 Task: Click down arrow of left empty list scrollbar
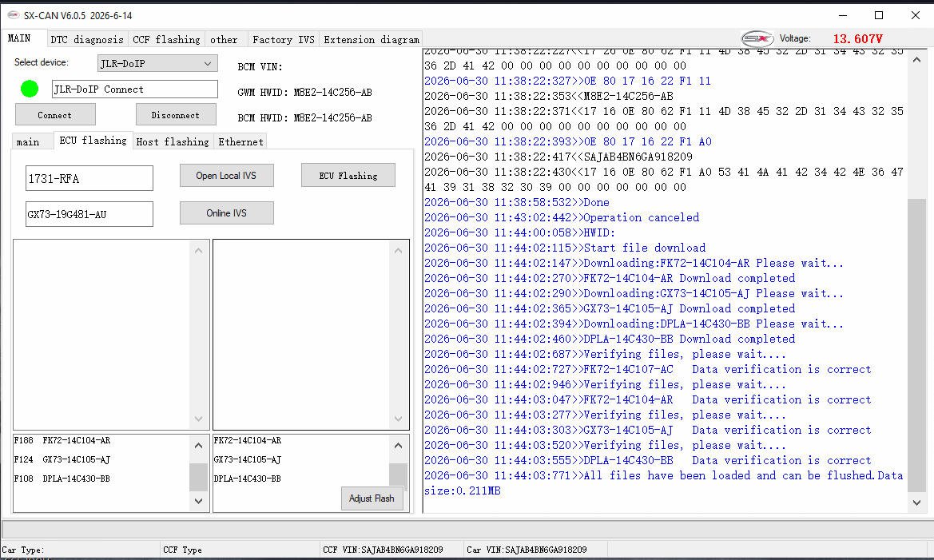point(199,419)
